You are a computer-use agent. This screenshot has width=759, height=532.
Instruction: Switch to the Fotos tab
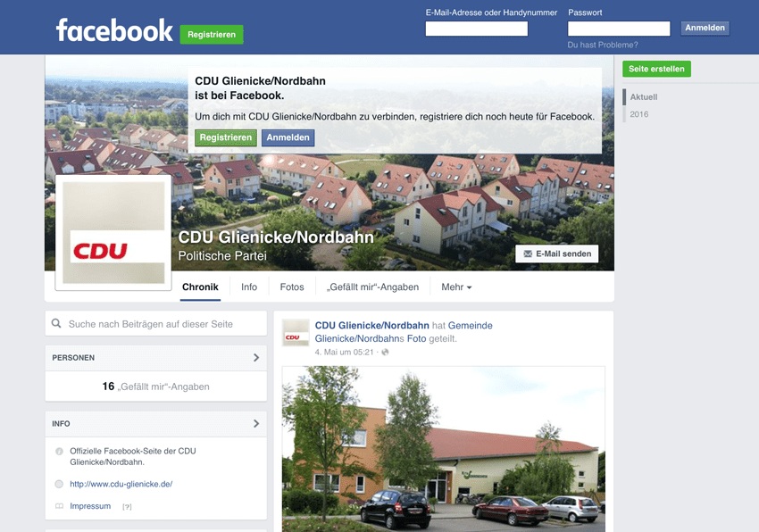pyautogui.click(x=292, y=287)
